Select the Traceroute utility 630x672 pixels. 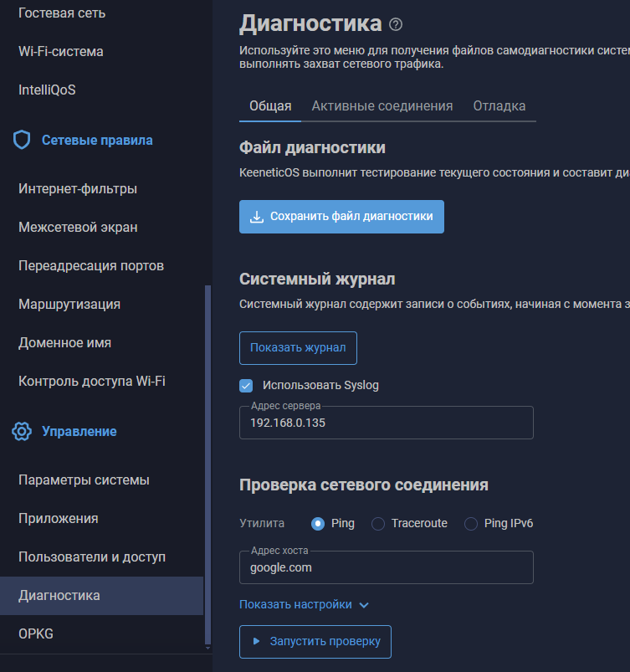[x=378, y=522]
